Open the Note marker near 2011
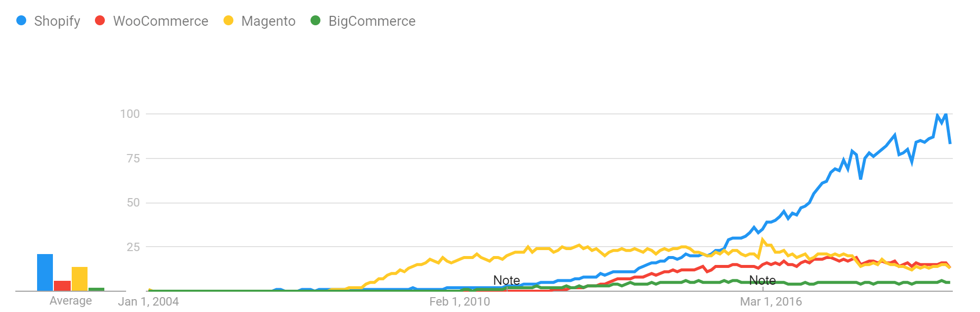The height and width of the screenshot is (312, 980). (x=507, y=280)
